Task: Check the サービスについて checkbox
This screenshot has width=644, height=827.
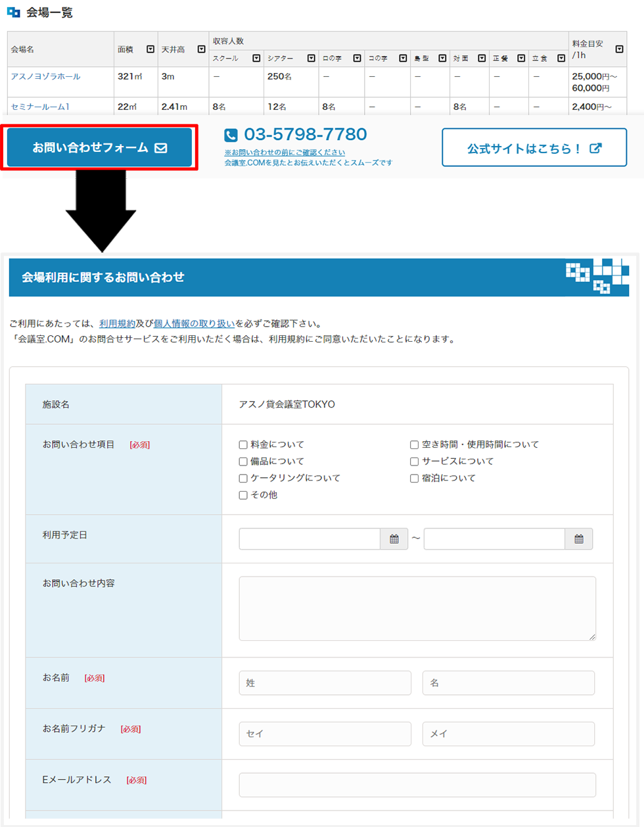Action: pyautogui.click(x=414, y=461)
